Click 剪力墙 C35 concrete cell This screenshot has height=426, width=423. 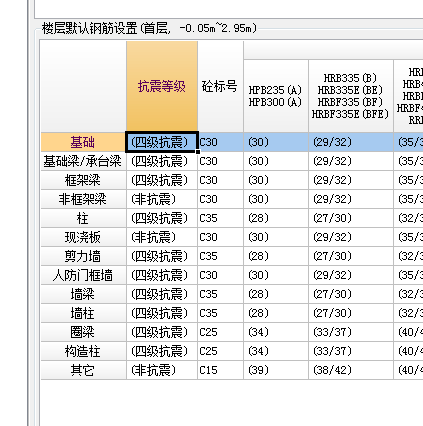click(x=221, y=256)
